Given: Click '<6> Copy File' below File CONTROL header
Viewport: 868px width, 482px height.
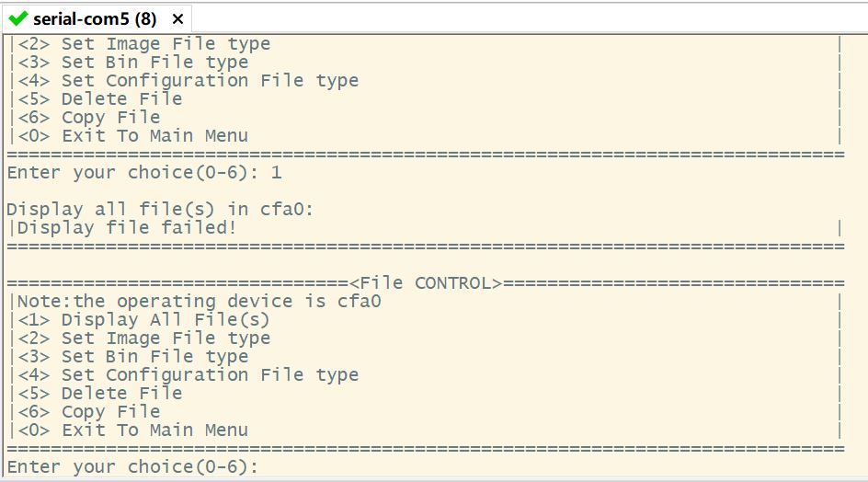Looking at the screenshot, I should coord(88,411).
